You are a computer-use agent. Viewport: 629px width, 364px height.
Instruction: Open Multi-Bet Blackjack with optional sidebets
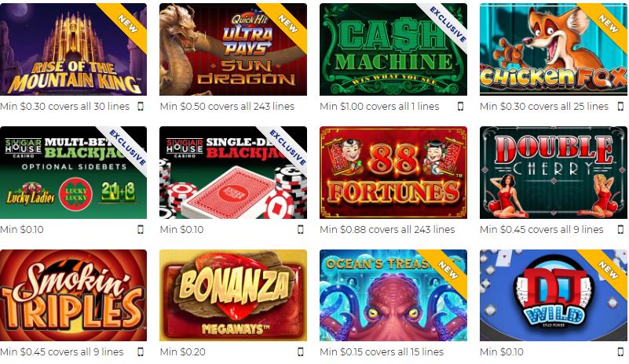coord(73,173)
